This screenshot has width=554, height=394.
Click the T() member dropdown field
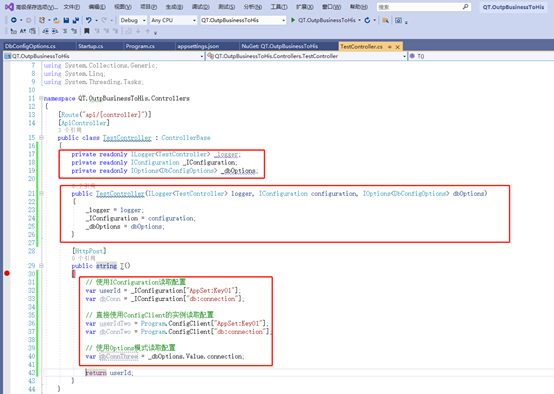[x=481, y=56]
